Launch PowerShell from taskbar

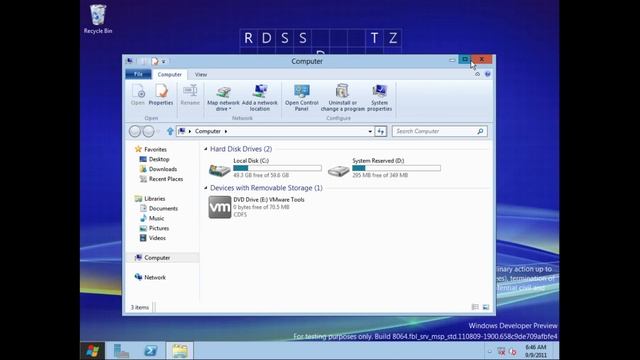151,351
